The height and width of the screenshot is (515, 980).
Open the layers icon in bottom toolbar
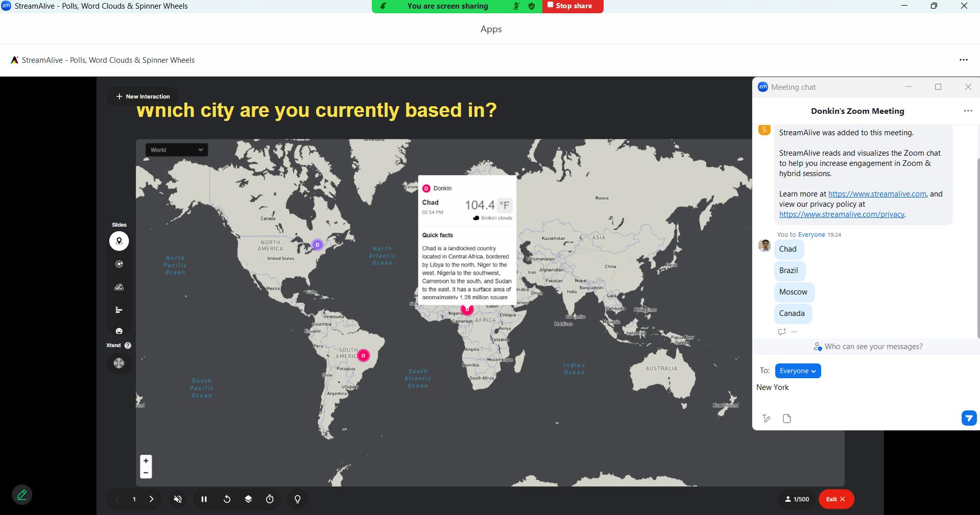pyautogui.click(x=248, y=499)
